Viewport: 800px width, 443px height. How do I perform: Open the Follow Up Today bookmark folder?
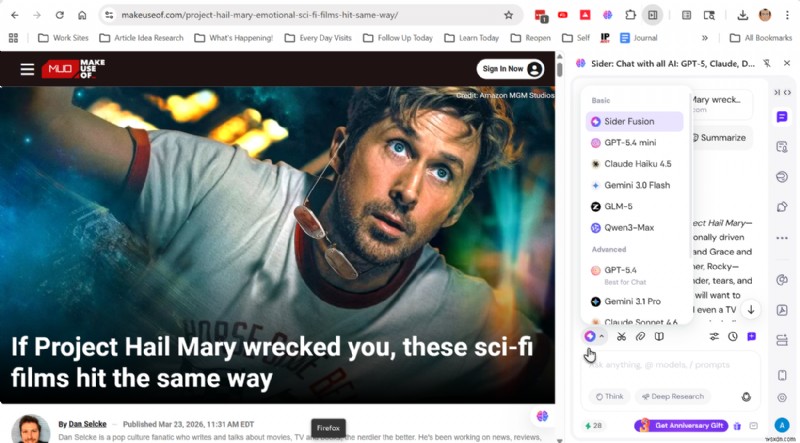click(x=397, y=38)
